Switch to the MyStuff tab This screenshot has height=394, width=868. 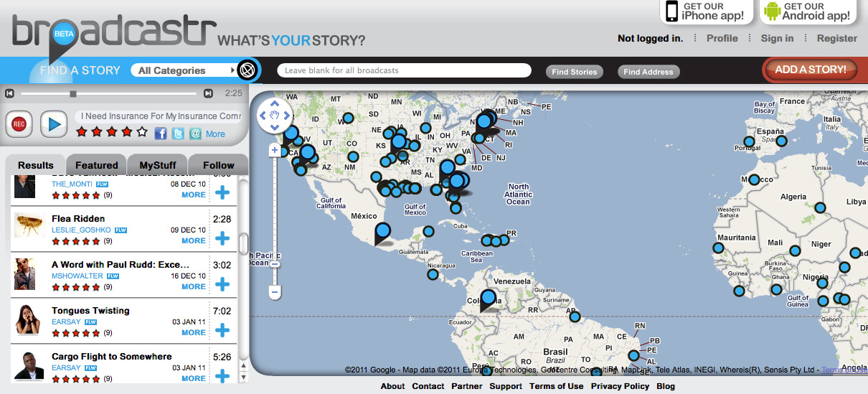[x=158, y=165]
